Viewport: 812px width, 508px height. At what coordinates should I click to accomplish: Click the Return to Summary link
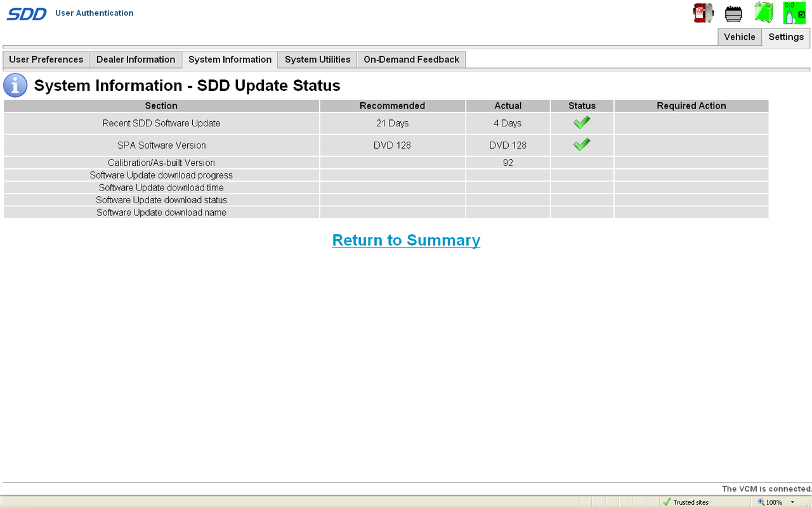click(406, 240)
